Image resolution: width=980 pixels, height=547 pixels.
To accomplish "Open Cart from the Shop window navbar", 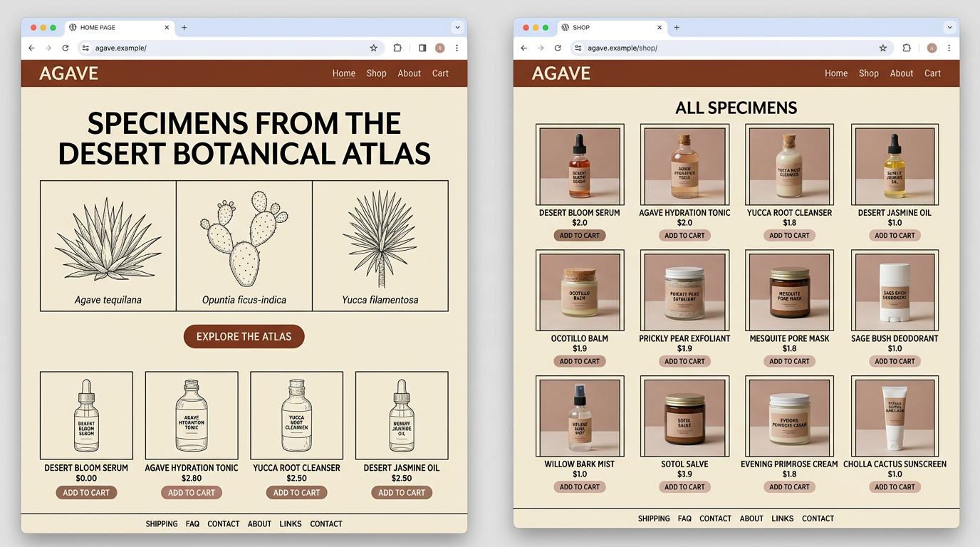I will pyautogui.click(x=932, y=73).
